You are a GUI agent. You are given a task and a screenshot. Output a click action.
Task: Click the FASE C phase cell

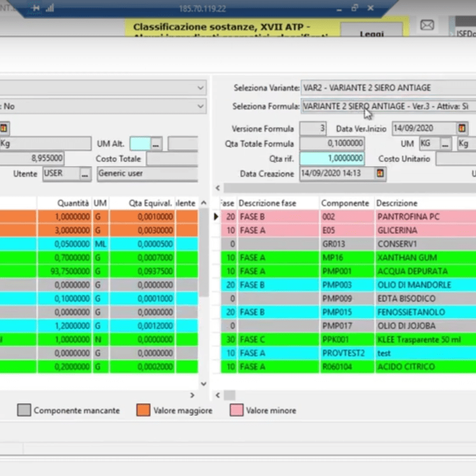pos(278,339)
